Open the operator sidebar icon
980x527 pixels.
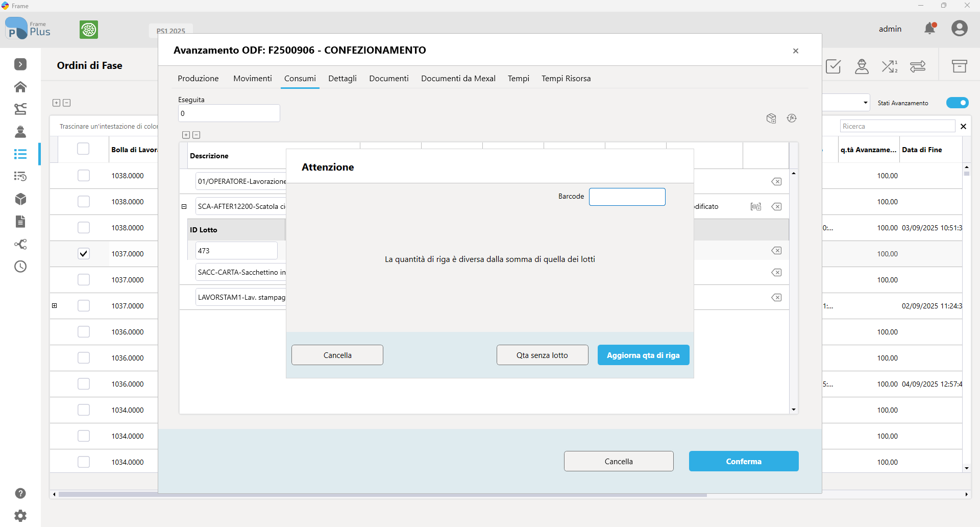tap(20, 132)
